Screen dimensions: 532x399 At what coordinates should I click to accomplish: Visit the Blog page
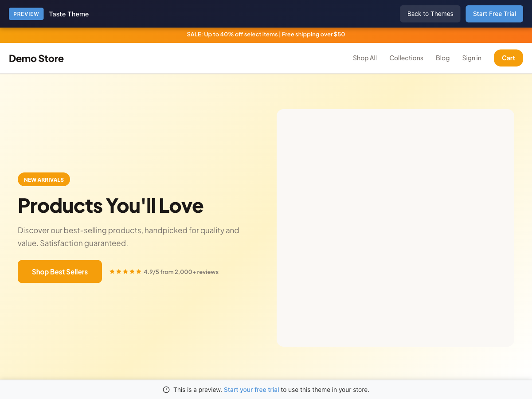442,58
